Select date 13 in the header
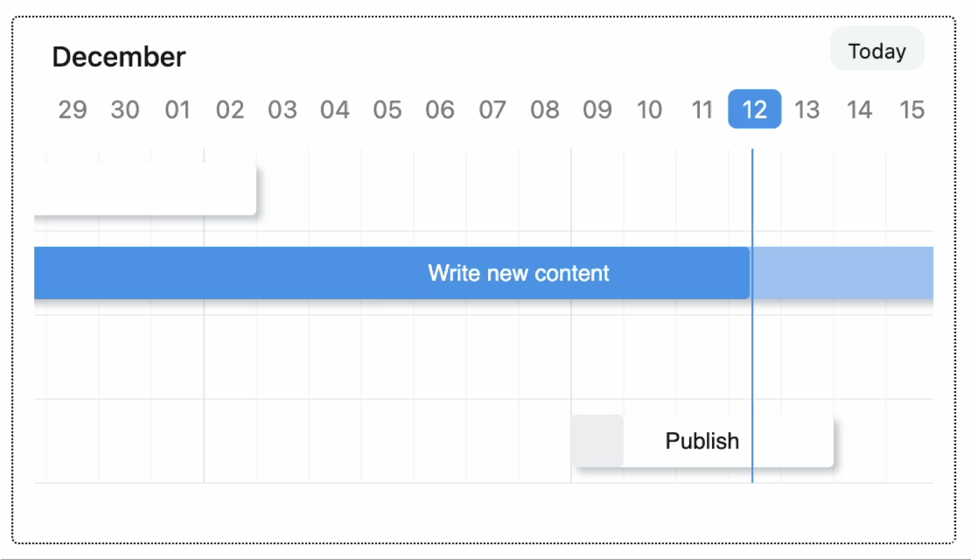The height and width of the screenshot is (560, 971). [x=807, y=109]
